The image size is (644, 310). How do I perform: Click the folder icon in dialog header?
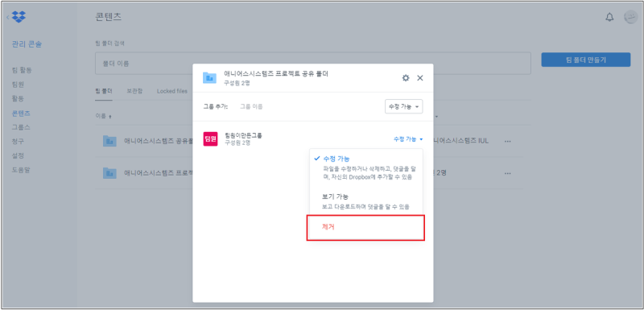pos(209,77)
